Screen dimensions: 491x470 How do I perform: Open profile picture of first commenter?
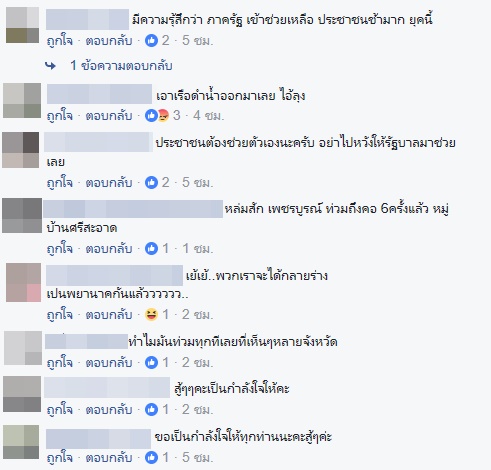(x=22, y=25)
